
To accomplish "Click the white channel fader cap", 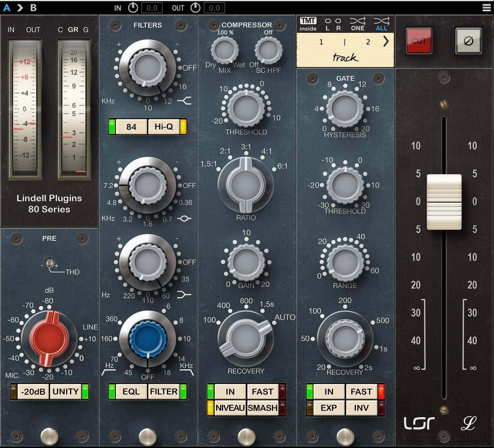I will click(x=444, y=202).
